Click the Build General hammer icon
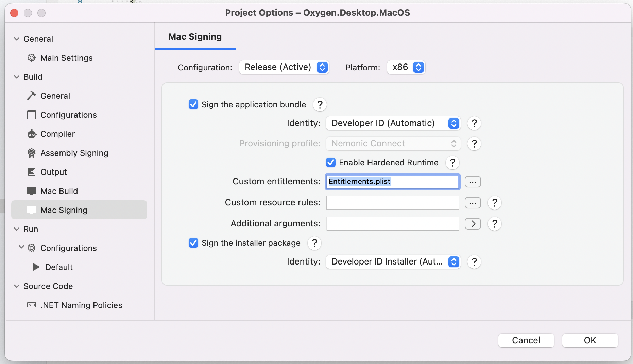The height and width of the screenshot is (364, 633). point(32,96)
